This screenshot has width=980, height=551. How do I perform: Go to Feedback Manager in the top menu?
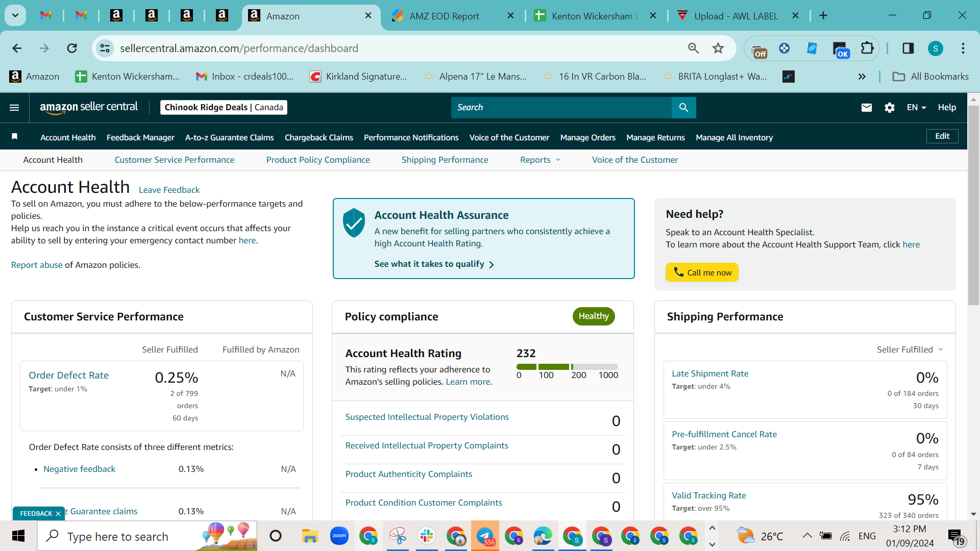pos(140,137)
